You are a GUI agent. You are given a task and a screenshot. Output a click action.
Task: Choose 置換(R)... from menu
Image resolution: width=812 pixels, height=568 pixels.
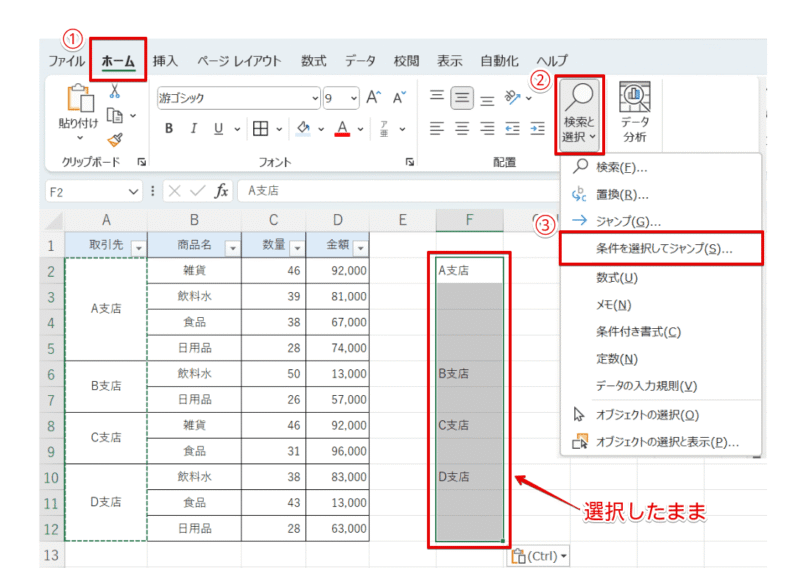click(x=661, y=195)
